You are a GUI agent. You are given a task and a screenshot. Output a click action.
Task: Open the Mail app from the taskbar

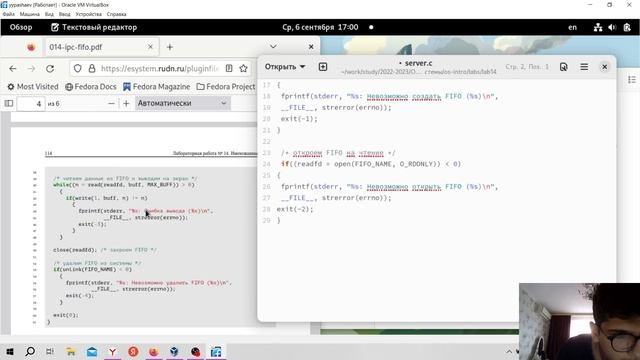92,351
